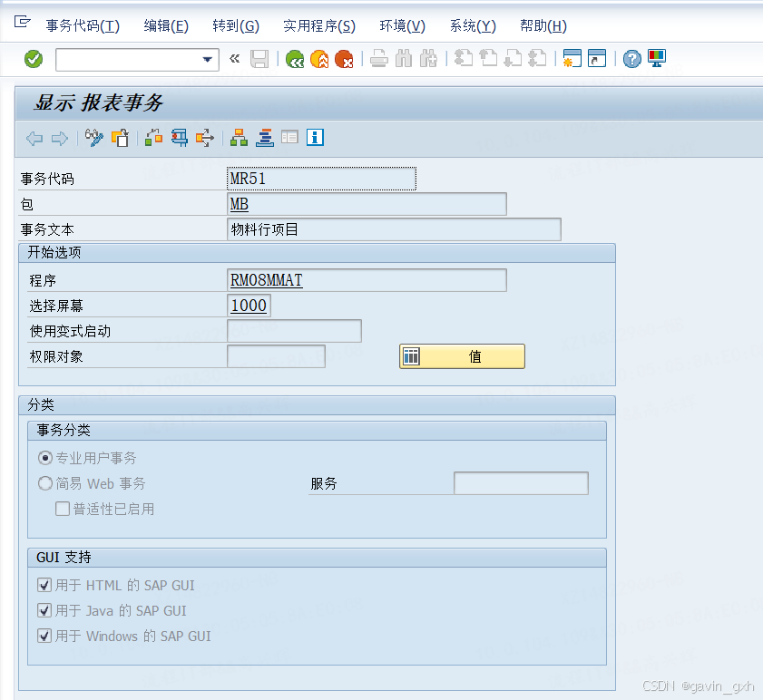
Task: Open the command field dropdown arrow
Action: coord(208,60)
